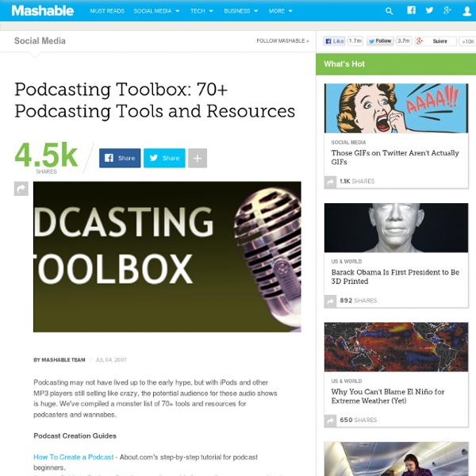
Task: Click the JUL 04, 2007 date
Action: pyautogui.click(x=111, y=359)
